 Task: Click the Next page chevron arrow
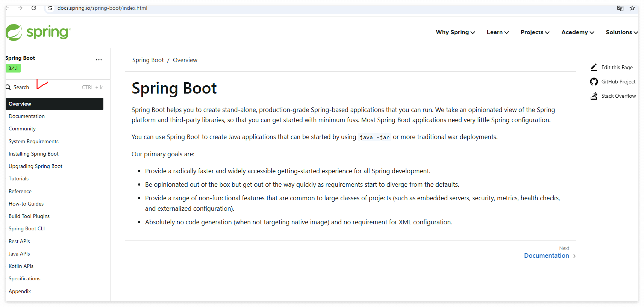pyautogui.click(x=574, y=256)
